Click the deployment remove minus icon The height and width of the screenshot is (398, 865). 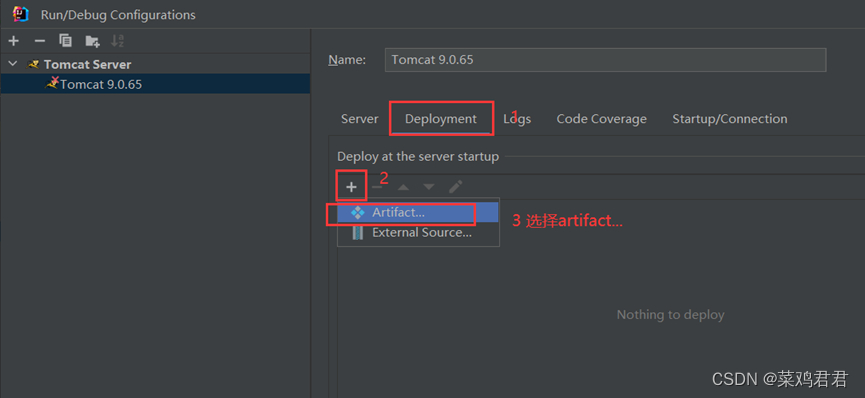coord(377,187)
